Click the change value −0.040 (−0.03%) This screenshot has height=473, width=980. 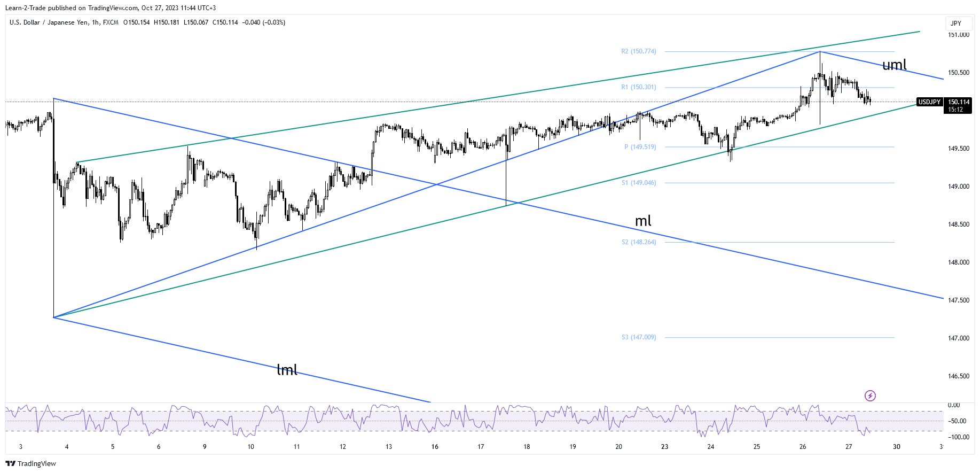pos(263,22)
